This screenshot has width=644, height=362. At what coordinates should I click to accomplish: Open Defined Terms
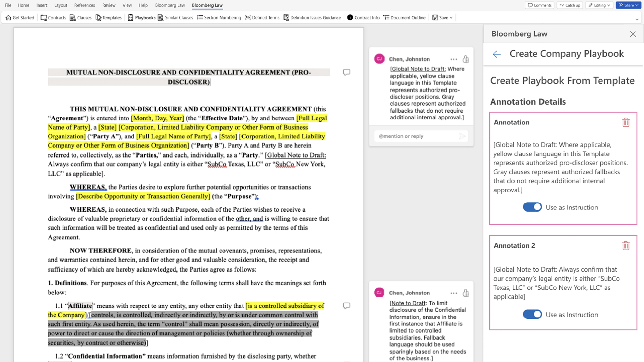(x=262, y=17)
